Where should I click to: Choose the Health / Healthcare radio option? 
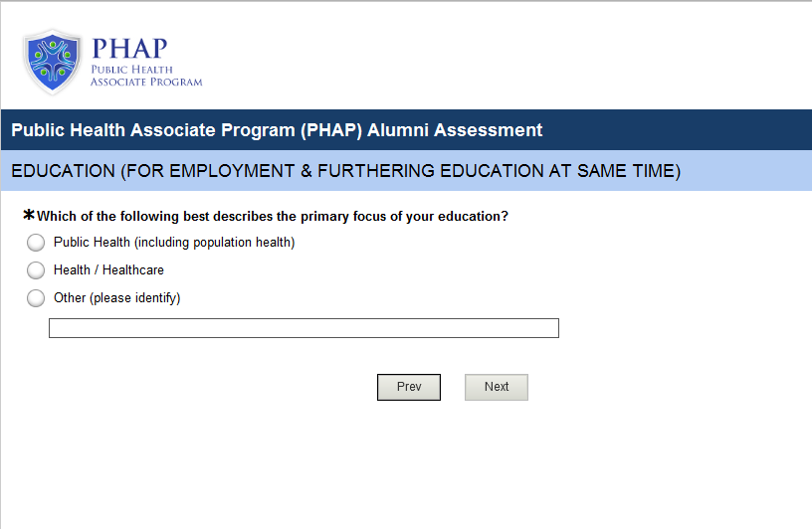(36, 270)
